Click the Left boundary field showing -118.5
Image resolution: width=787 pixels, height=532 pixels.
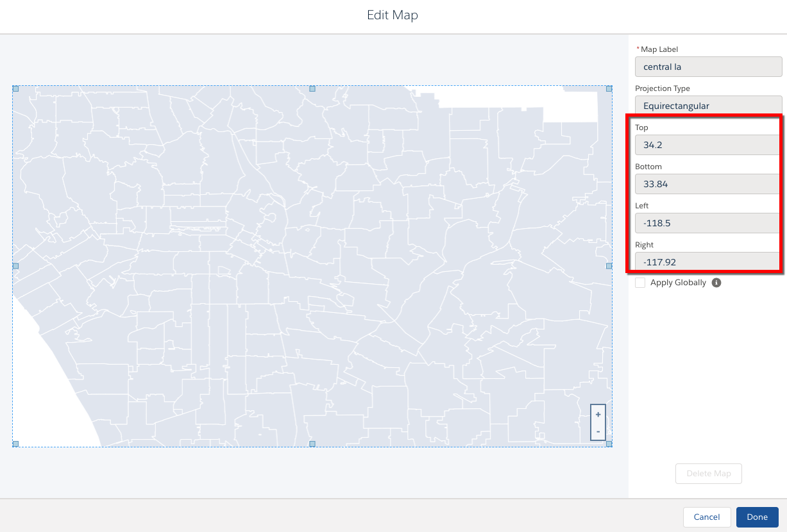pyautogui.click(x=706, y=223)
